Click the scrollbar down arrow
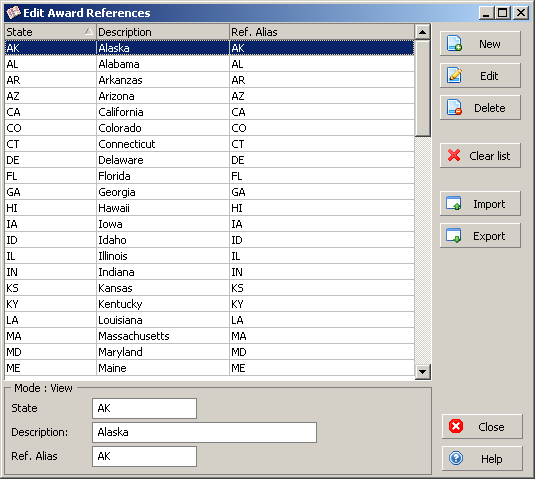535x479 pixels. (x=422, y=372)
